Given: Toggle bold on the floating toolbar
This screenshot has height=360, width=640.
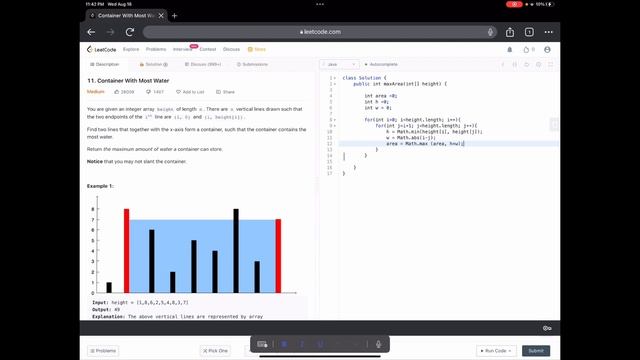Looking at the screenshot, I should tap(284, 344).
